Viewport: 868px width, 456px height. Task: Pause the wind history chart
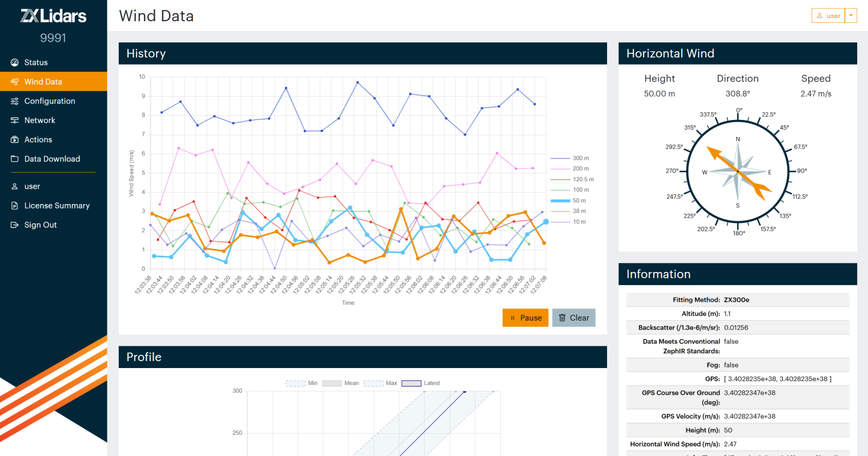(525, 318)
